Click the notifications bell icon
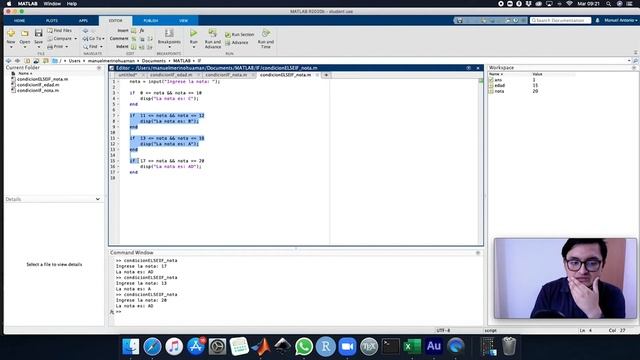 (598, 20)
